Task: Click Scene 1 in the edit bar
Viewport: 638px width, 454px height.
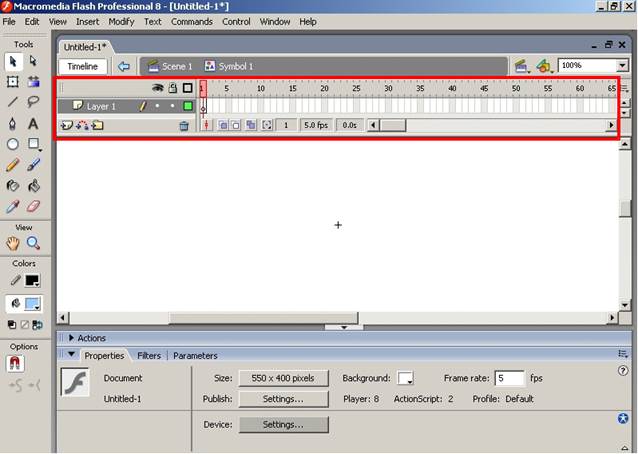Action: (170, 66)
